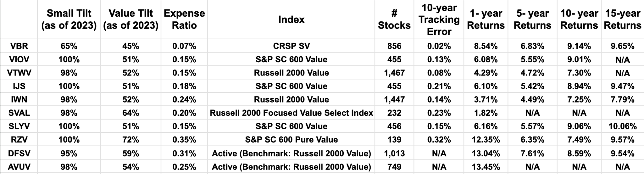Click the Index column header
Viewport: 644px width, 174px height.
pos(291,20)
